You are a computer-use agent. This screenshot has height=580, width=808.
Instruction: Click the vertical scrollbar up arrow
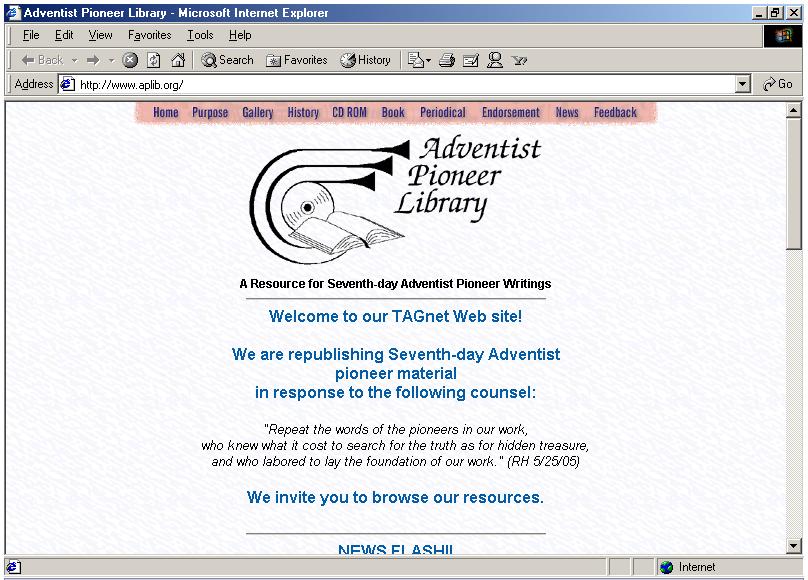click(794, 110)
